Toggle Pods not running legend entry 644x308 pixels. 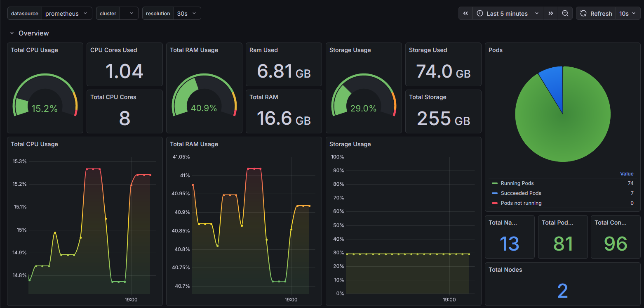coord(521,203)
